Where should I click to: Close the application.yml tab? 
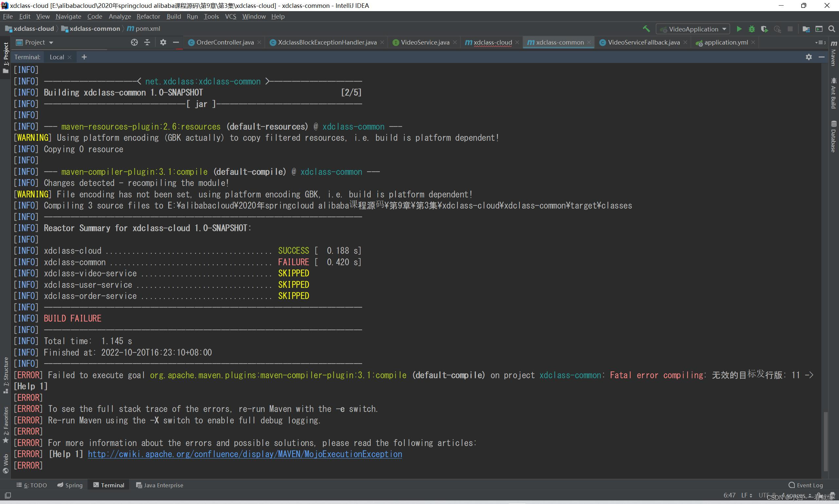[x=753, y=42]
